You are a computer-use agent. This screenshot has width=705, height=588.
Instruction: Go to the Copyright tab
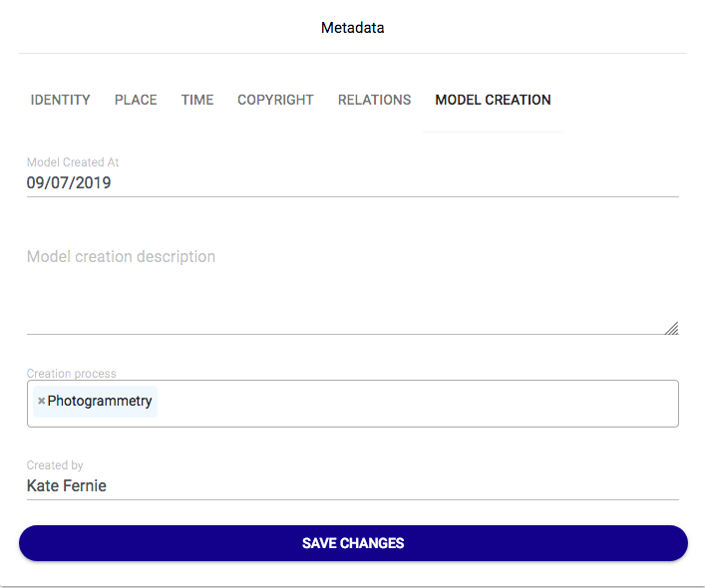coord(275,100)
